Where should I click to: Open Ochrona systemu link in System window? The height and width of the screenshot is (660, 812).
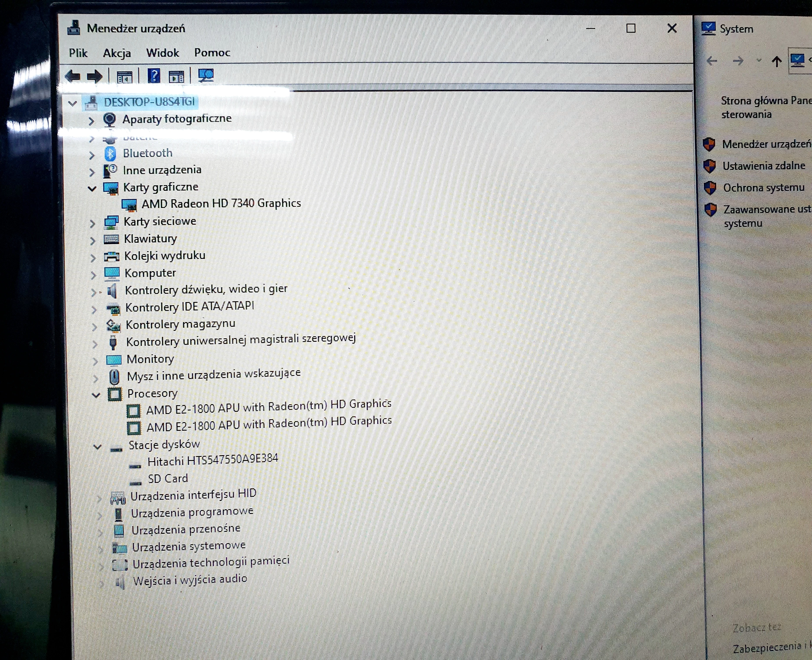click(764, 188)
